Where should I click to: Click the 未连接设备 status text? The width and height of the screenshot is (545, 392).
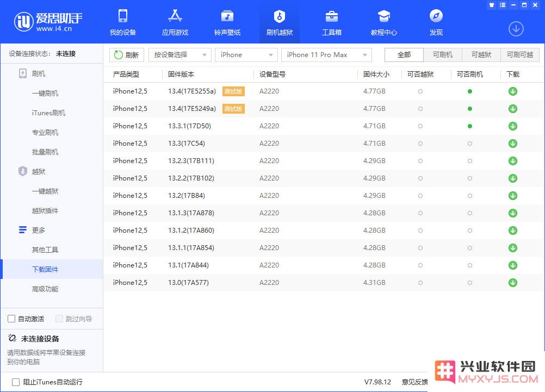[40, 339]
